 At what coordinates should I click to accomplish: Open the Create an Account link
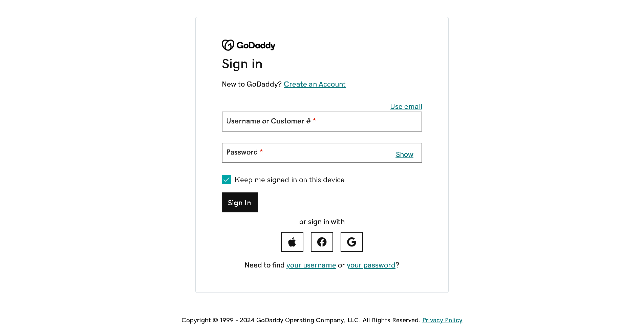click(315, 84)
